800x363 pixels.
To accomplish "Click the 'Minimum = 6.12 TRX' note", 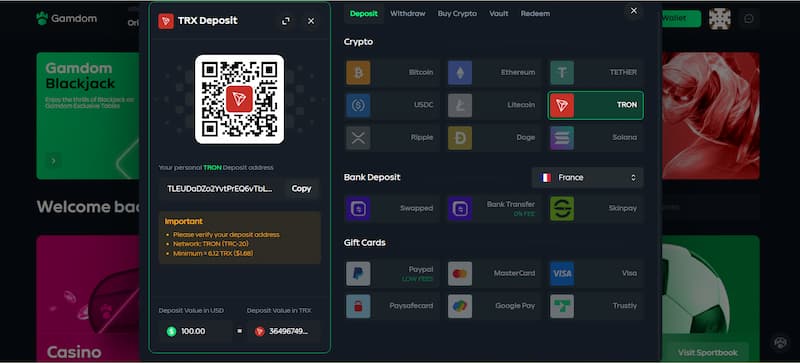I will (213, 253).
